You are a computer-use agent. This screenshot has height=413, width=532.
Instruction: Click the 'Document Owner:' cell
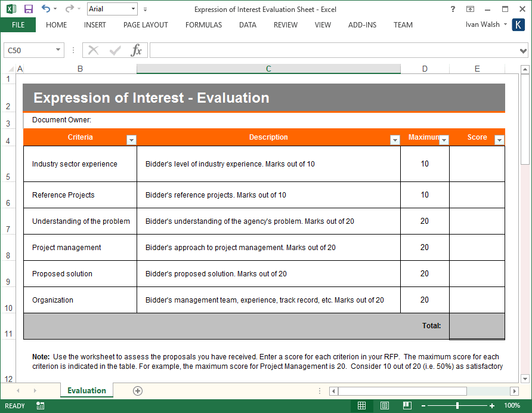click(x=80, y=120)
